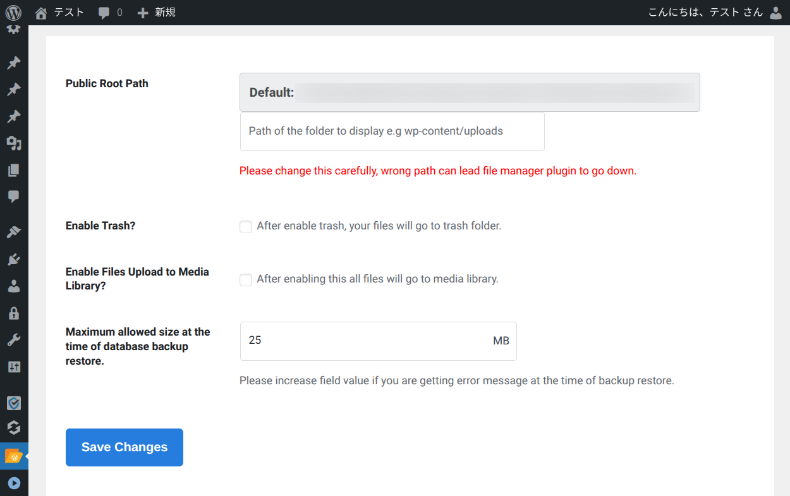The image size is (790, 496).
Task: Open the 新規 new content menu
Action: click(156, 12)
